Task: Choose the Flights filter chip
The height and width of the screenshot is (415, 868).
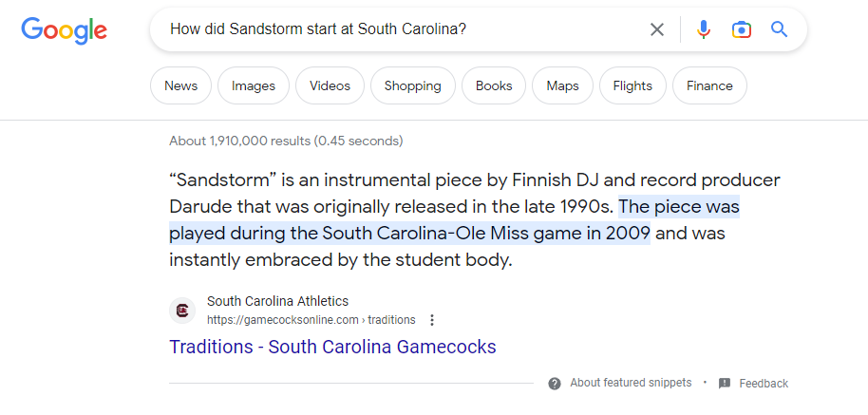Action: tap(632, 85)
